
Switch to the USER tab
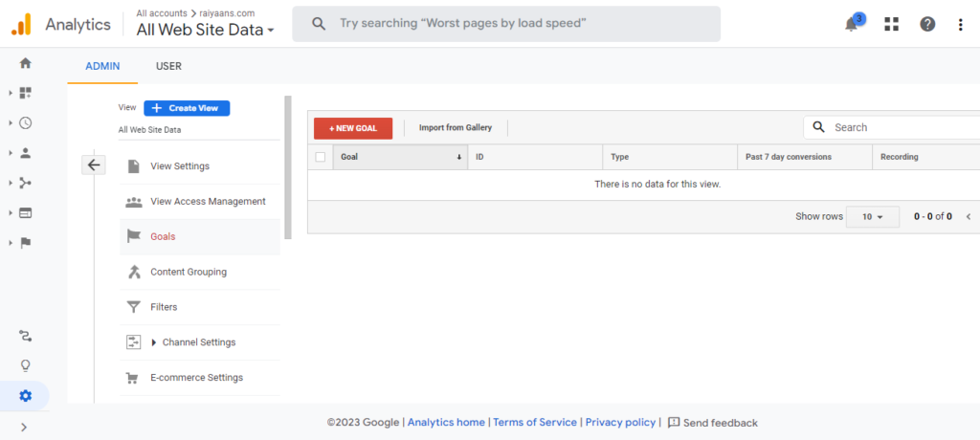(168, 66)
